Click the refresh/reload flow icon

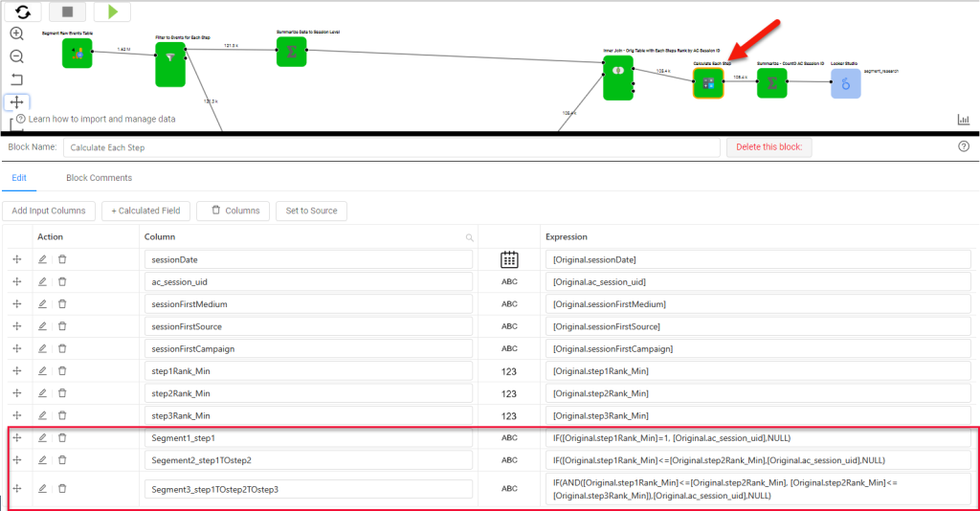click(23, 11)
